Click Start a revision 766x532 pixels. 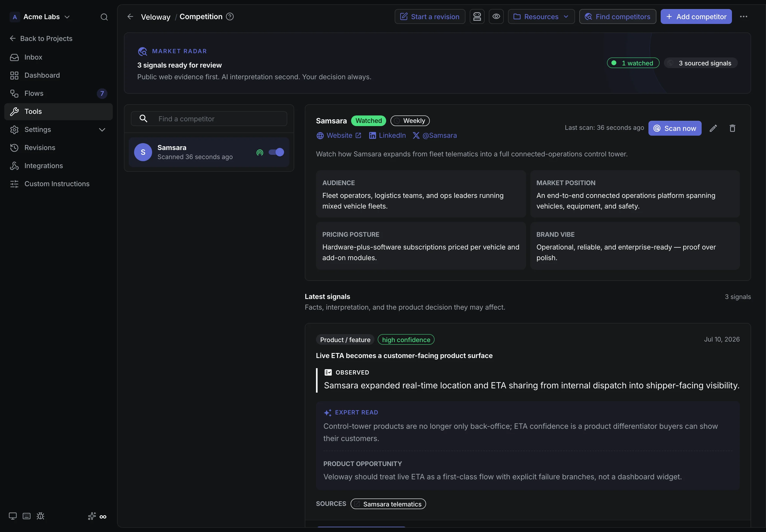pos(430,17)
